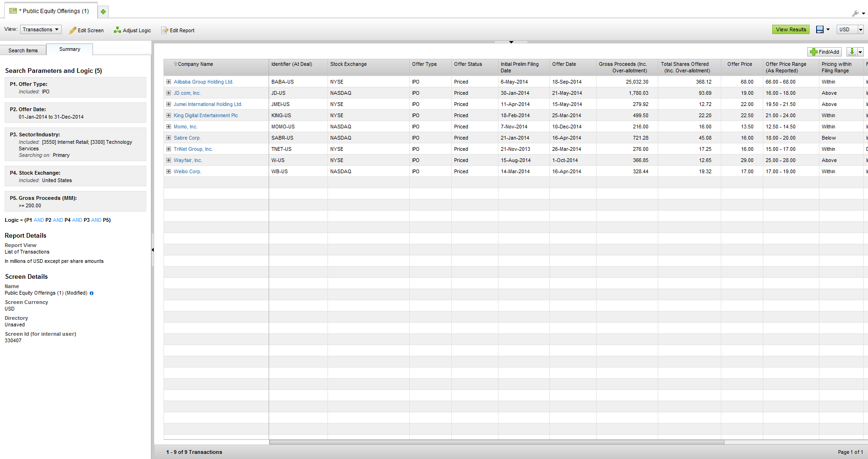The height and width of the screenshot is (459, 868).
Task: Select the P3. Sector/Industry parameter box
Action: (75, 144)
